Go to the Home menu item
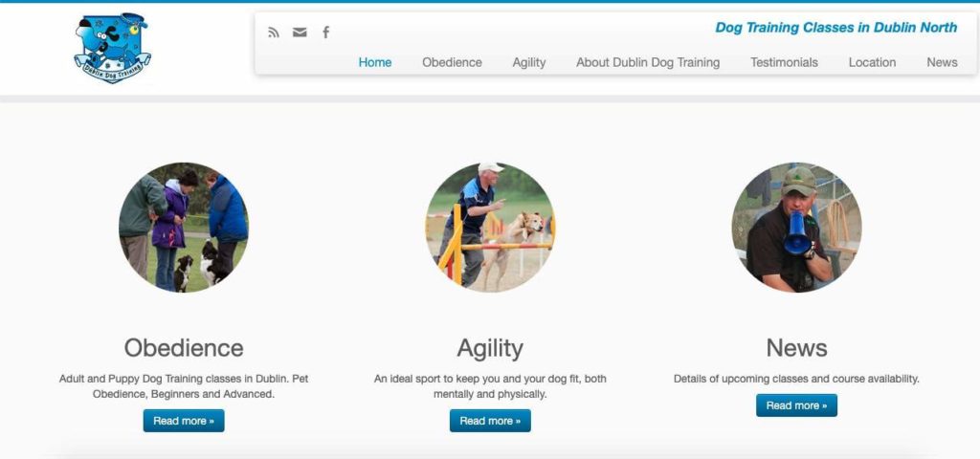This screenshot has height=459, width=980. tap(375, 62)
